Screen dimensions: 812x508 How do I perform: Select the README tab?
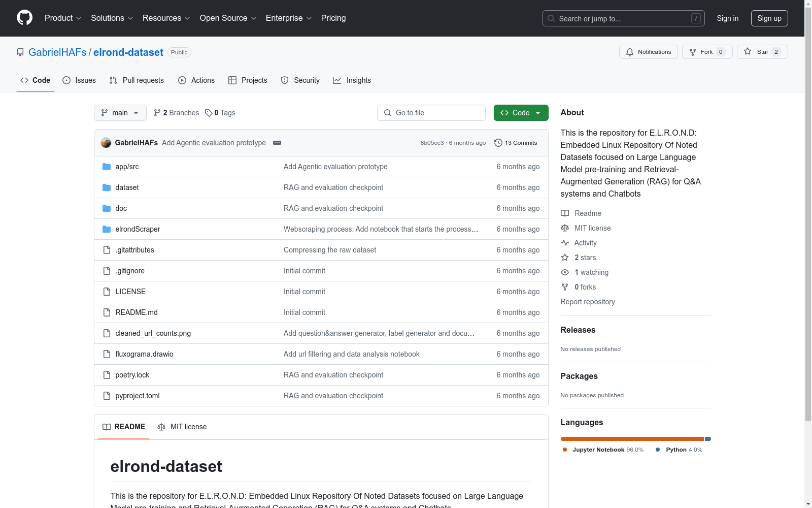pos(124,427)
